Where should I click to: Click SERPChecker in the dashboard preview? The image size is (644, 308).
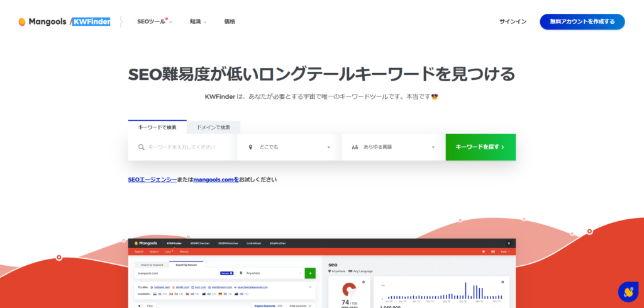click(200, 243)
